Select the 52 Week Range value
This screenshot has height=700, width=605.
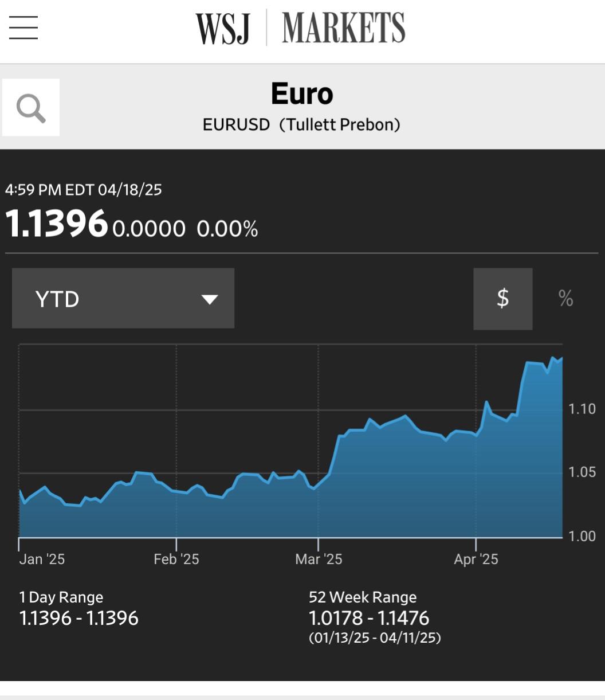pos(369,618)
